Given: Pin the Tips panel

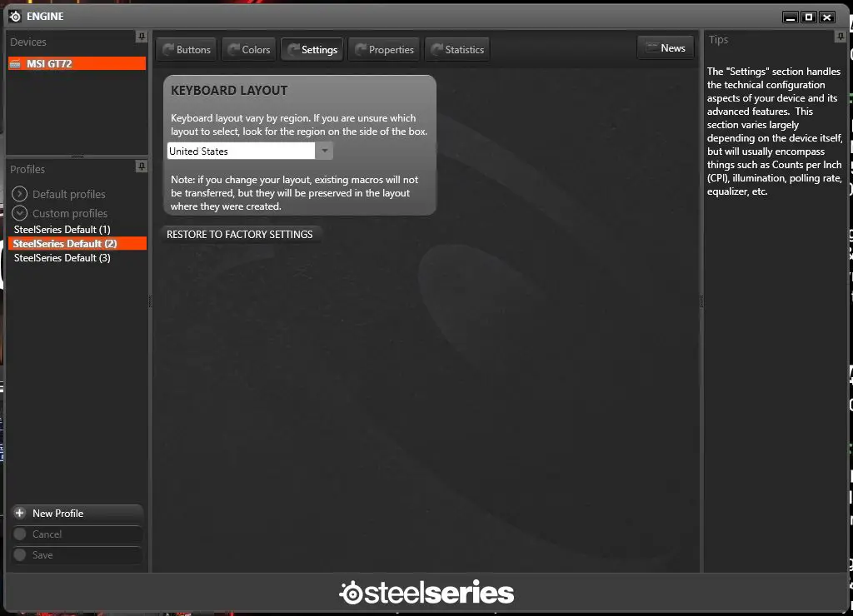Looking at the screenshot, I should [840, 37].
